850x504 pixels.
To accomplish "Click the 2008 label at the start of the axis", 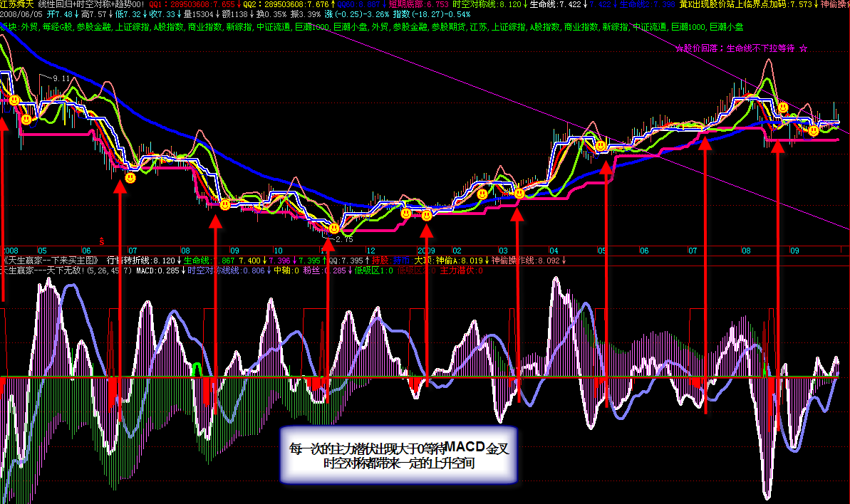I will [10, 251].
